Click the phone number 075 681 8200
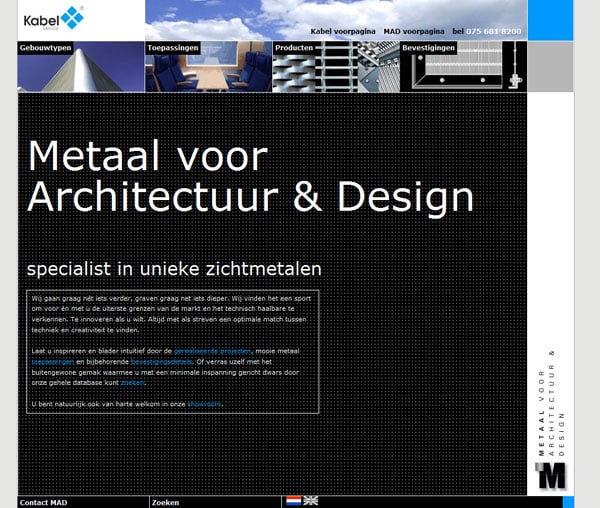 pyautogui.click(x=494, y=31)
